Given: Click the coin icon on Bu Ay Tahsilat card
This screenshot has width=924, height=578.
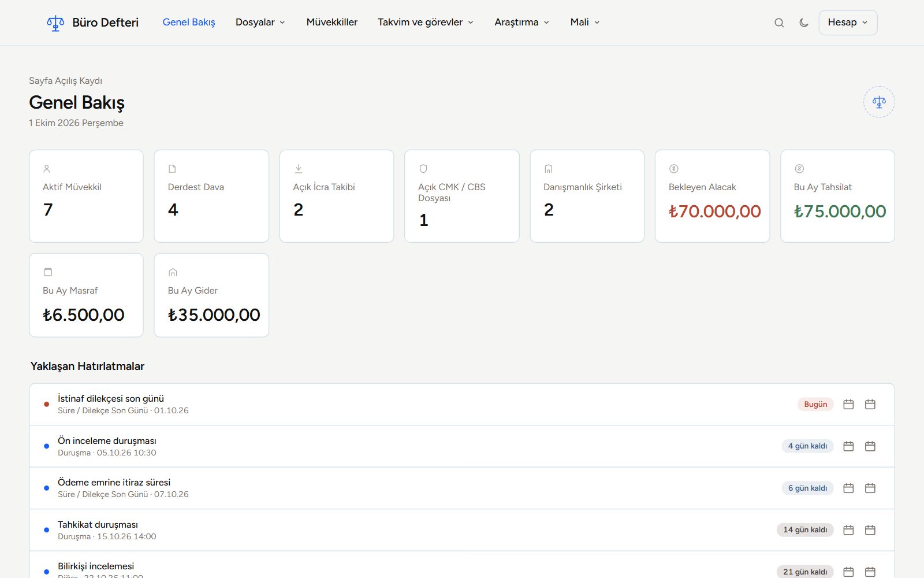Looking at the screenshot, I should [x=799, y=169].
